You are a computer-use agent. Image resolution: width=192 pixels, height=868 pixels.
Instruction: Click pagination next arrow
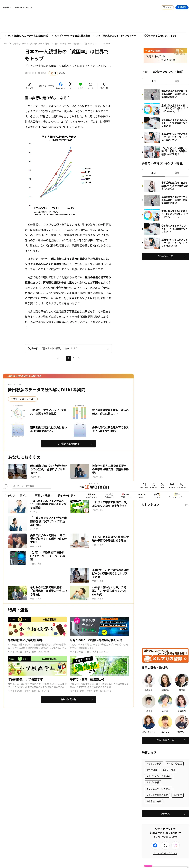79,358
